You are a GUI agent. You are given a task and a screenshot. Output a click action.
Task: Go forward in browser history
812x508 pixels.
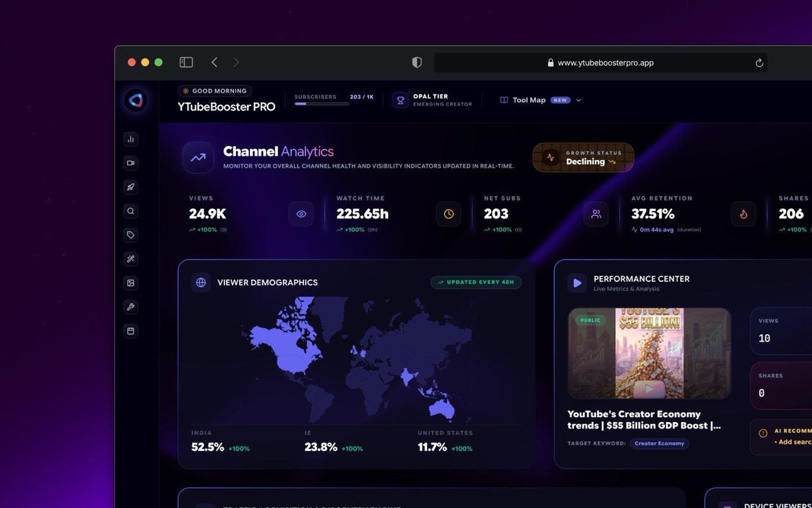[x=236, y=62]
